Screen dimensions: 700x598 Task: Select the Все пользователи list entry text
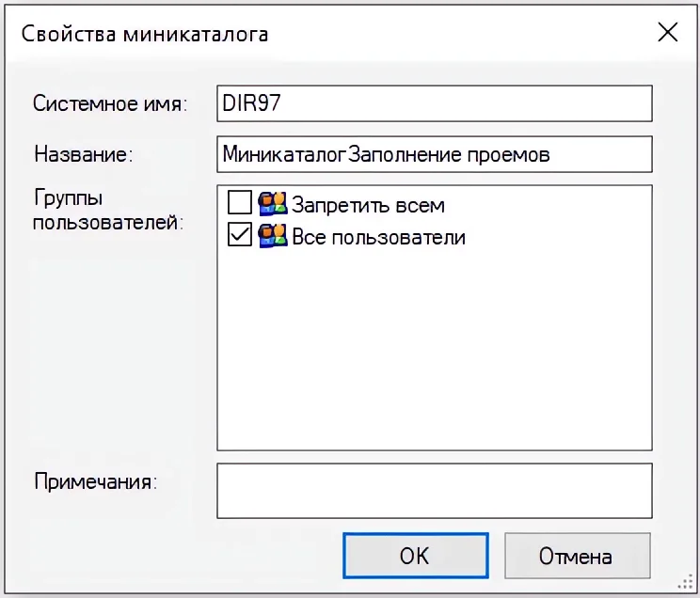pyautogui.click(x=378, y=237)
